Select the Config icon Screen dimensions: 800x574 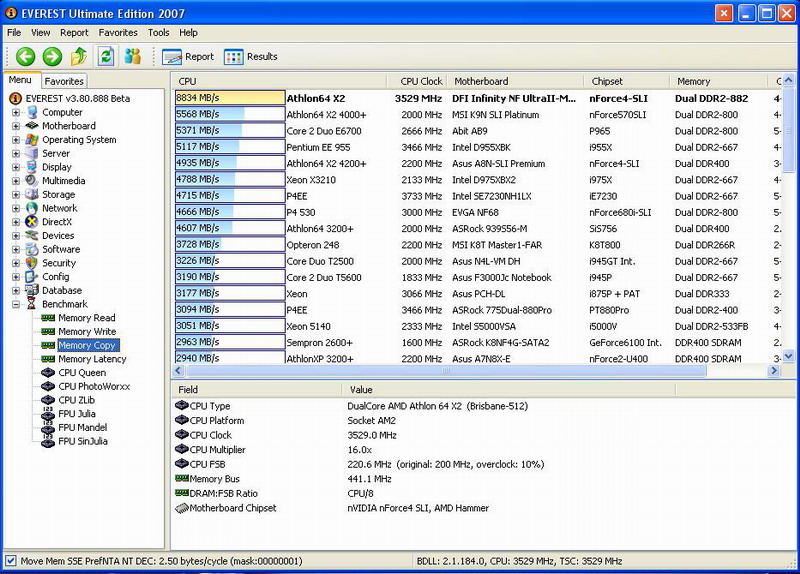pos(32,277)
